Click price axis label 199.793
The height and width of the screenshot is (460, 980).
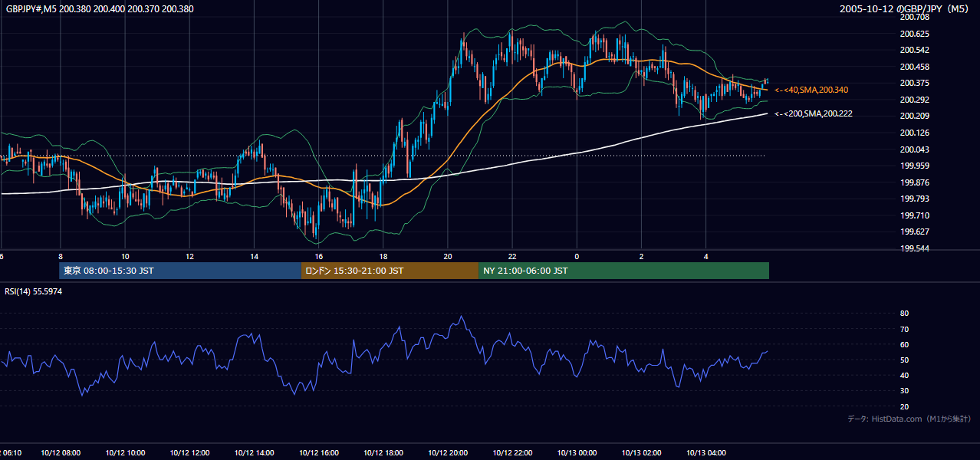915,199
